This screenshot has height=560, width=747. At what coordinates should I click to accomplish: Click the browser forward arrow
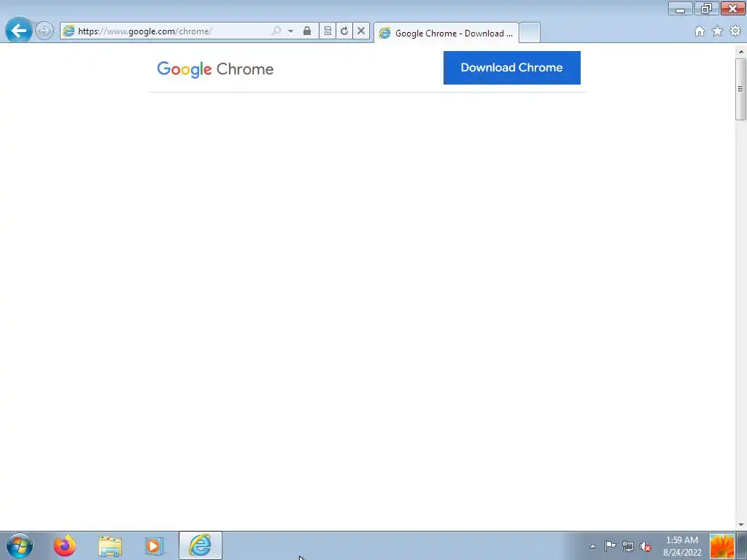[44, 31]
